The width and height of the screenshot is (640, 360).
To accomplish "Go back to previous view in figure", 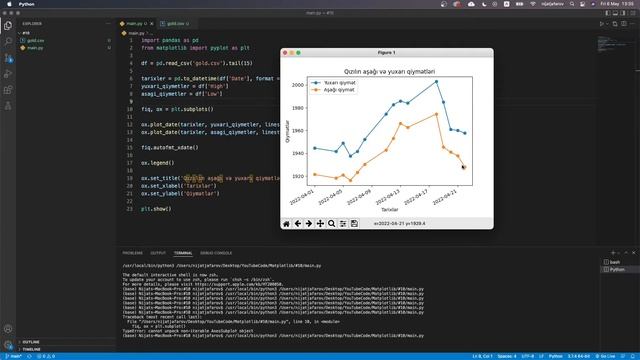I will tap(298, 224).
